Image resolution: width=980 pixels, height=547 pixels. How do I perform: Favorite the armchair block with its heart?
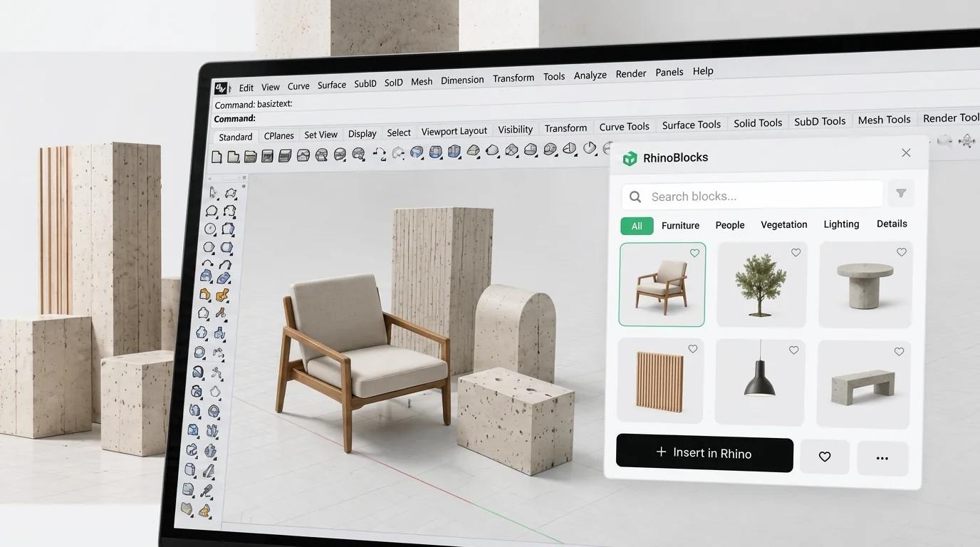(x=694, y=253)
